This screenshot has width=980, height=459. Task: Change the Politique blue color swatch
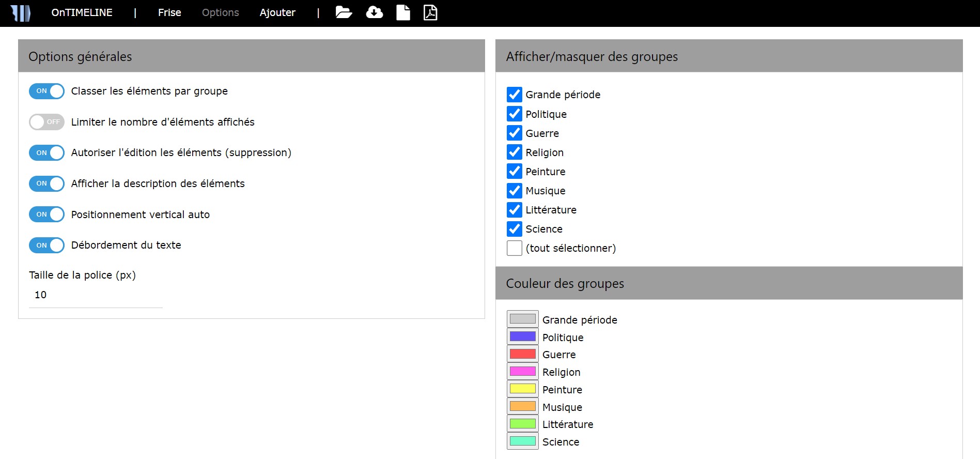coord(522,336)
